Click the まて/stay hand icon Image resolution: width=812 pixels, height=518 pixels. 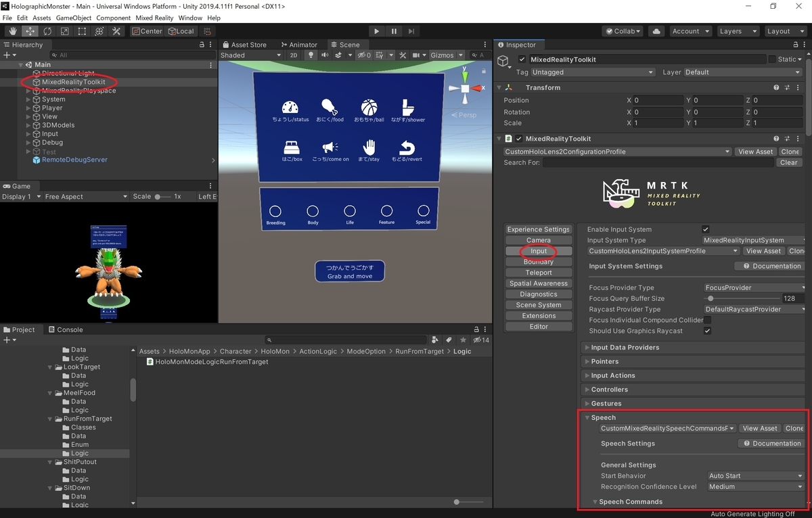pyautogui.click(x=369, y=147)
